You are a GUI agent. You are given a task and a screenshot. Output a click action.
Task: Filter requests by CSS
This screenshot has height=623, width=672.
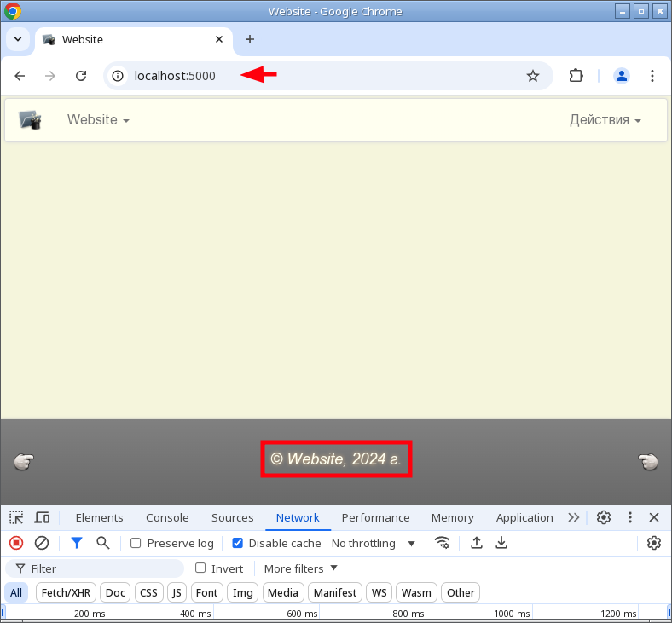(148, 592)
